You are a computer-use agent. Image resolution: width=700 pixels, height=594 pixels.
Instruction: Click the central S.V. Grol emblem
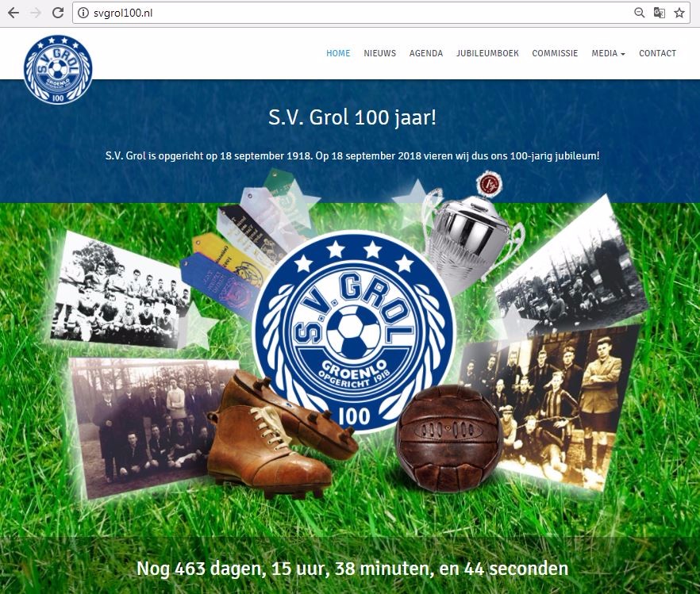tap(355, 331)
